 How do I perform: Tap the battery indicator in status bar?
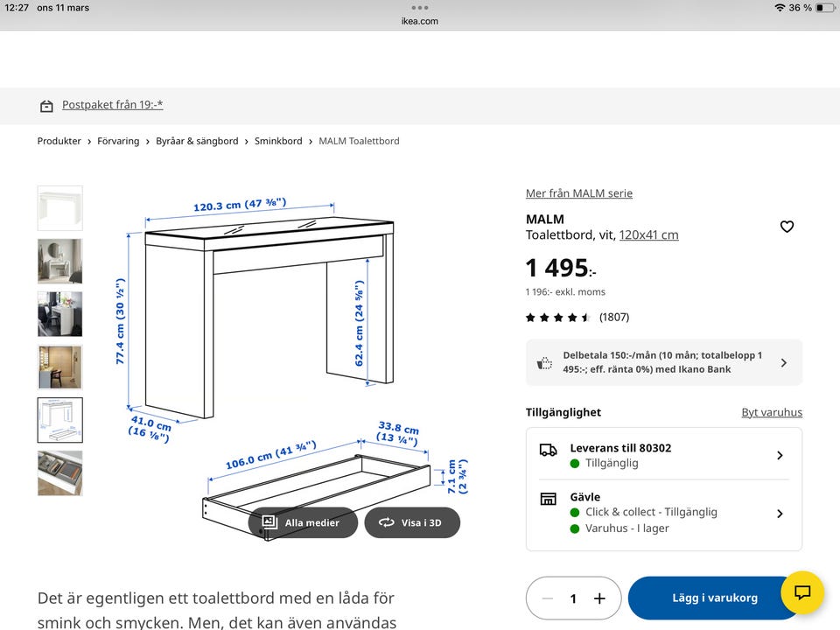pos(825,8)
